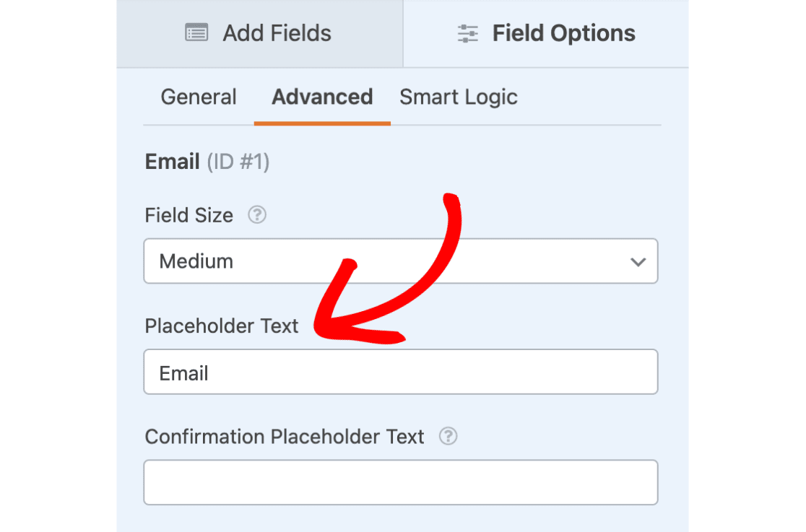Click the Field Options sliders icon

tap(468, 33)
